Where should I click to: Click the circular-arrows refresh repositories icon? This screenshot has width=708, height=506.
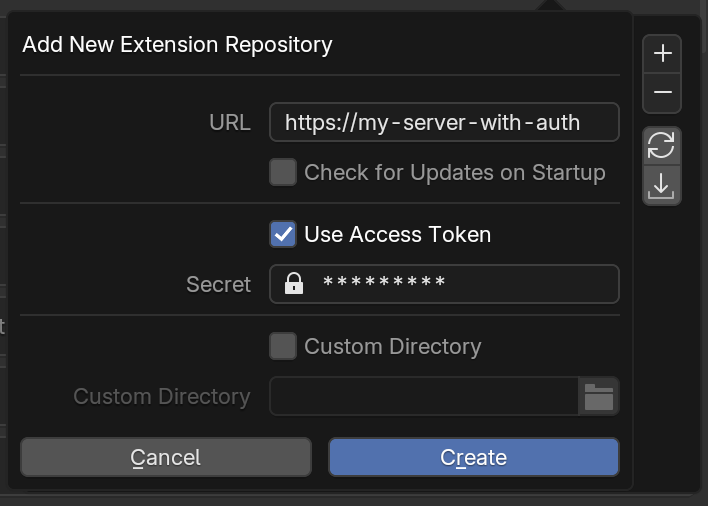(x=662, y=146)
